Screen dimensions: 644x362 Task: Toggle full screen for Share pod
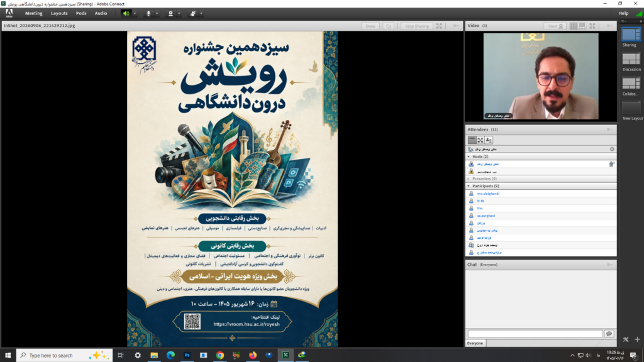coord(439,26)
